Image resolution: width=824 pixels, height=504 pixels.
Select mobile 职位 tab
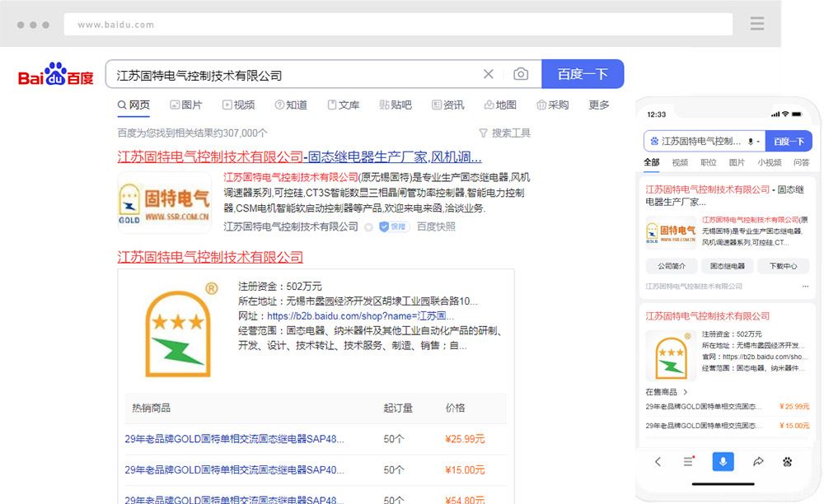tap(709, 162)
